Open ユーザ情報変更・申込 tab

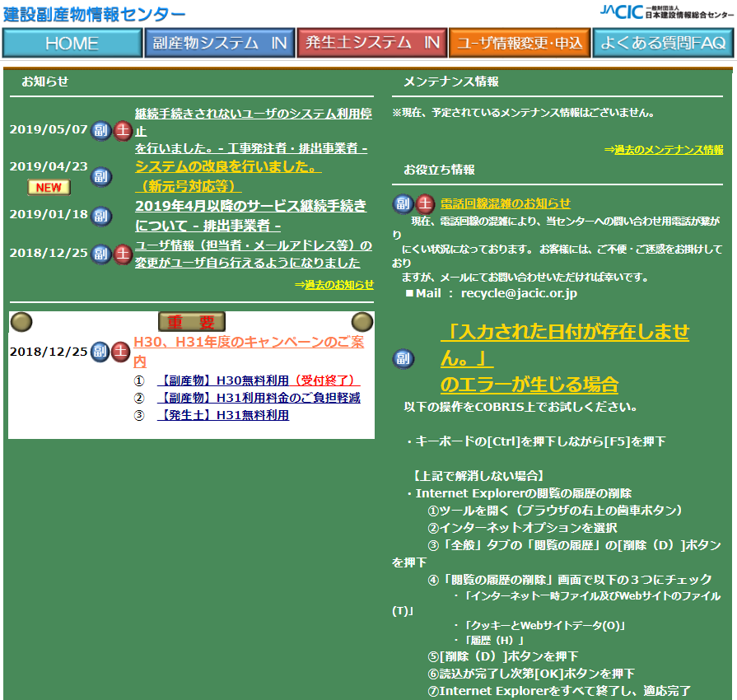point(520,44)
